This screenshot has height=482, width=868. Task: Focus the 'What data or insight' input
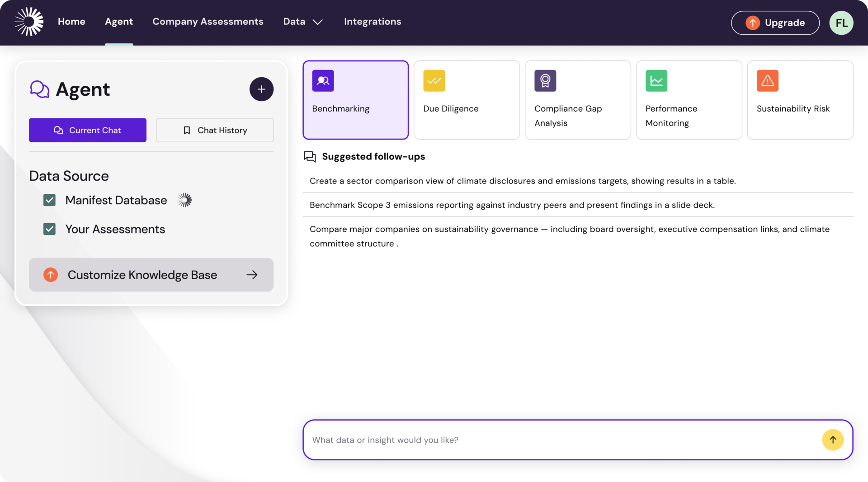coord(561,440)
